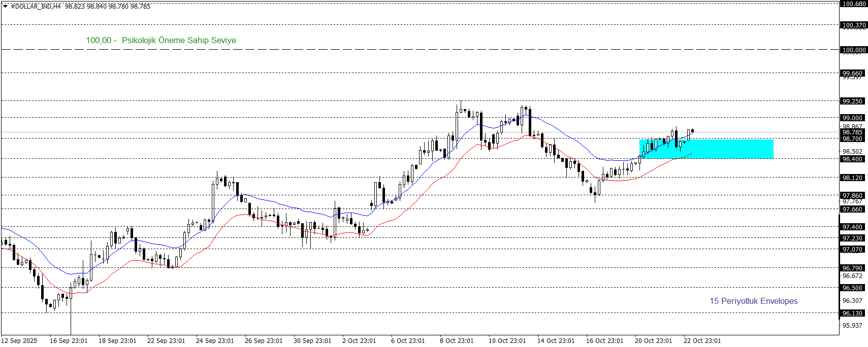Click the '16 Oct 23:01' date label

click(x=604, y=341)
